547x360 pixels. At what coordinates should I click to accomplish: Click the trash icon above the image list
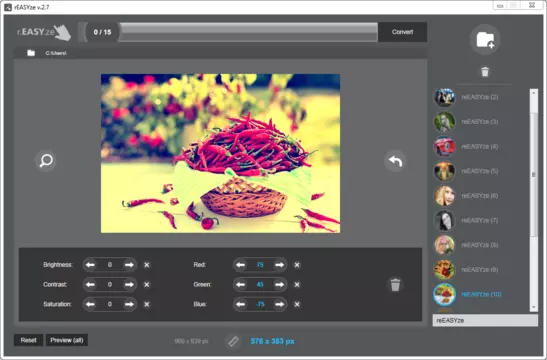coord(485,72)
